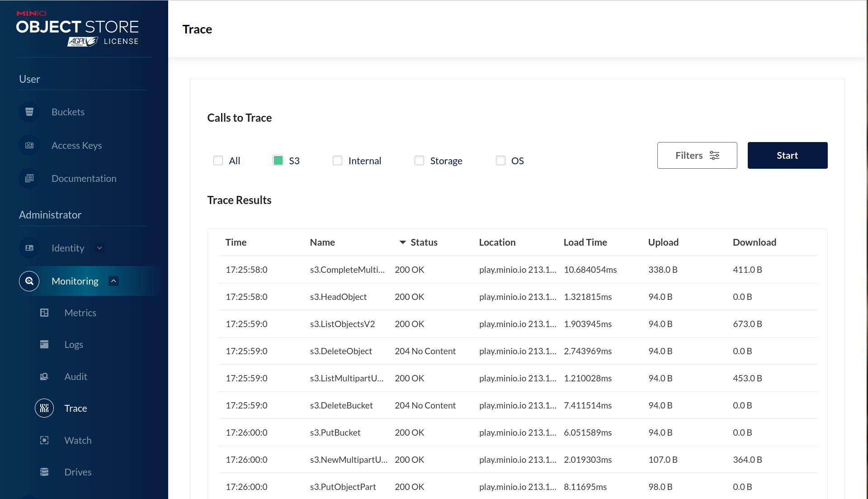Screen dimensions: 868x499
Task: Collapse the Monitoring submenu chevron
Action: (113, 281)
